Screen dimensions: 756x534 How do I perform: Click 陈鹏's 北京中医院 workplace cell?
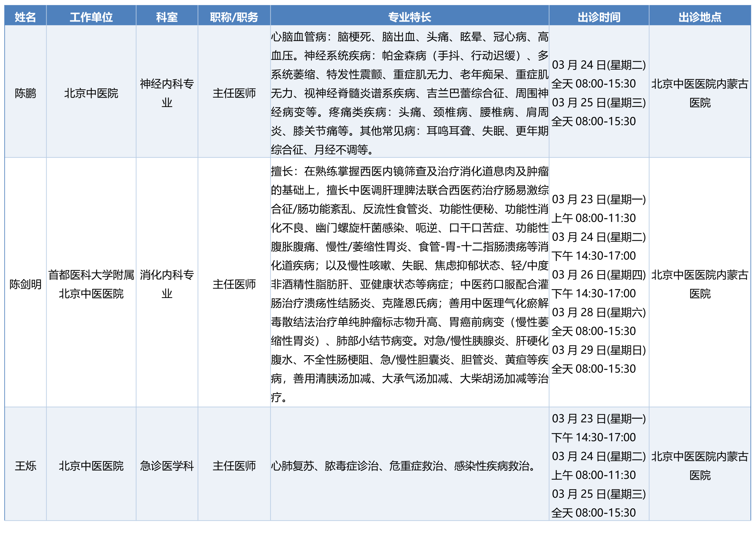pos(91,93)
